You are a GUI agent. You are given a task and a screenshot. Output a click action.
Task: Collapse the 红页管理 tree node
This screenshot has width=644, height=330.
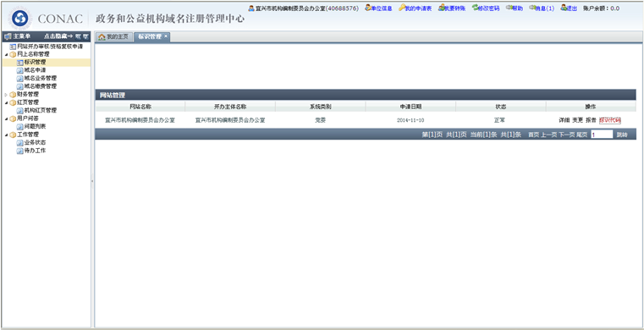coord(6,102)
